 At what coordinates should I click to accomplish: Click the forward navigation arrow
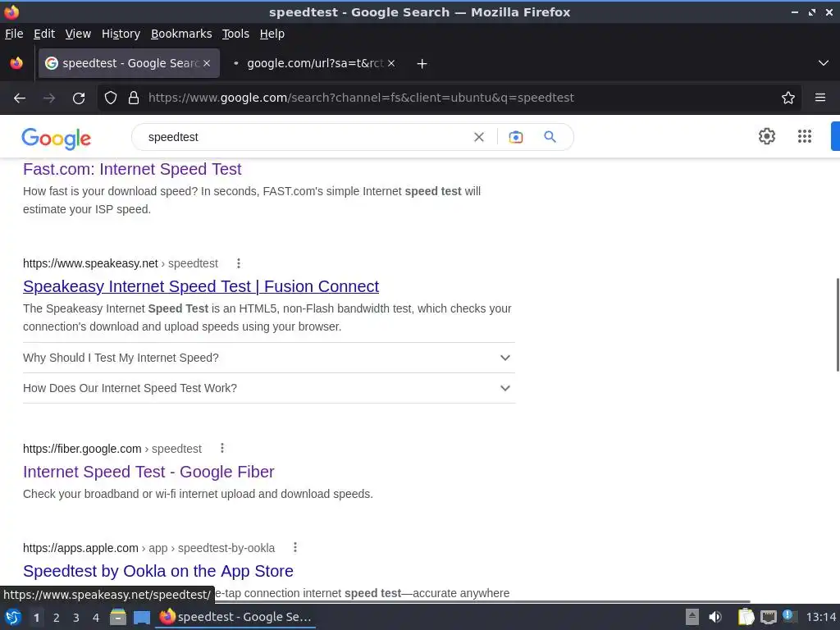pos(49,98)
